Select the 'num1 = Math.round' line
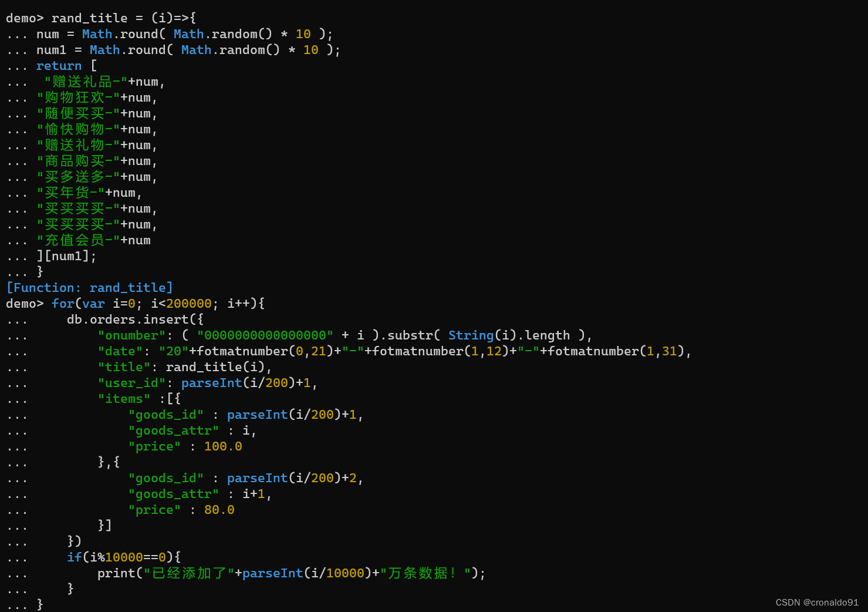This screenshot has width=868, height=612. pos(188,50)
